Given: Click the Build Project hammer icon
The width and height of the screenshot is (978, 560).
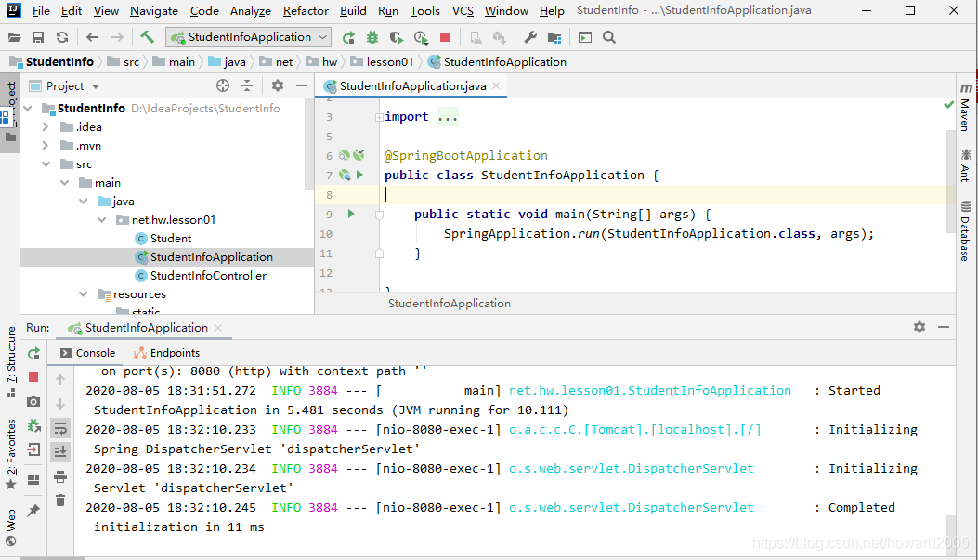Looking at the screenshot, I should [147, 37].
